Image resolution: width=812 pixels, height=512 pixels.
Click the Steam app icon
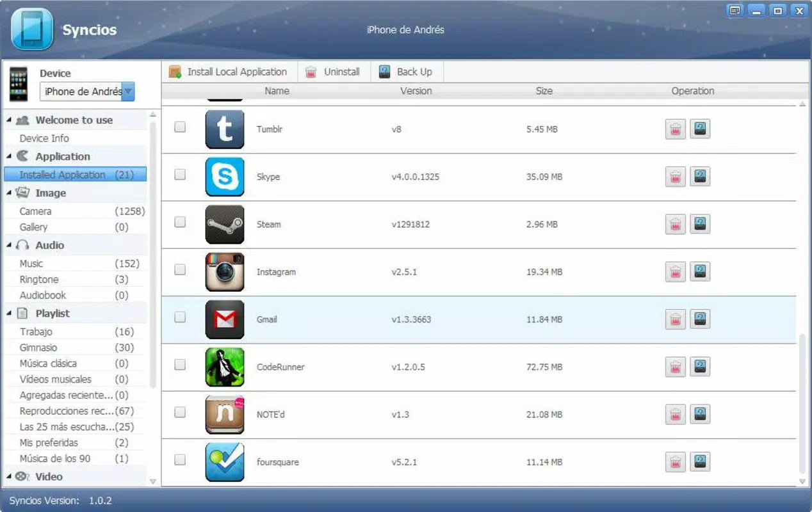tap(225, 224)
